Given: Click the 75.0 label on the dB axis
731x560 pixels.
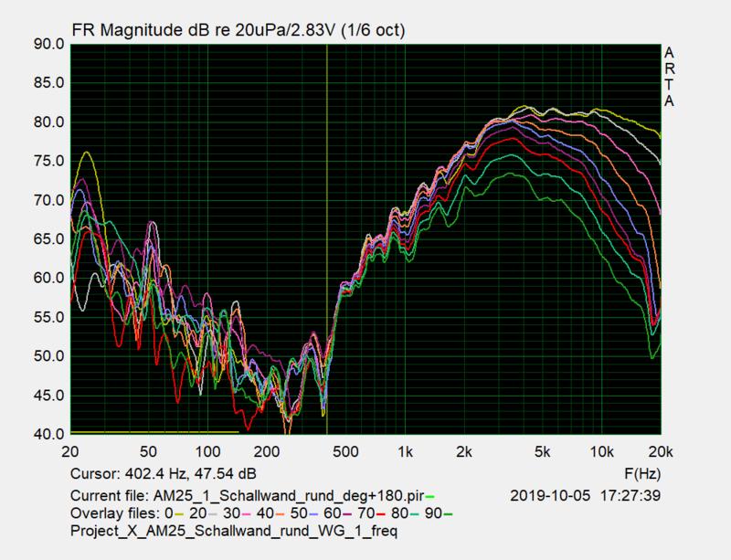Looking at the screenshot, I should tap(49, 162).
